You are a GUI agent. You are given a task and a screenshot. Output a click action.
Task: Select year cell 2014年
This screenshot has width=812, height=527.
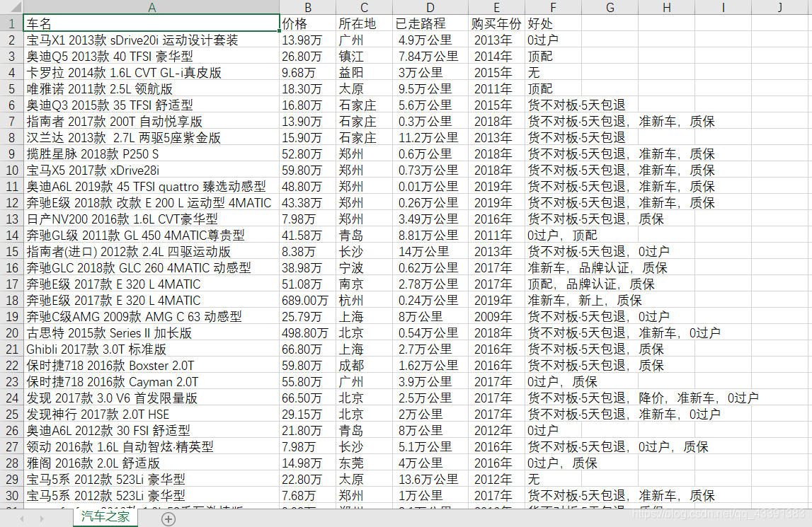click(497, 56)
